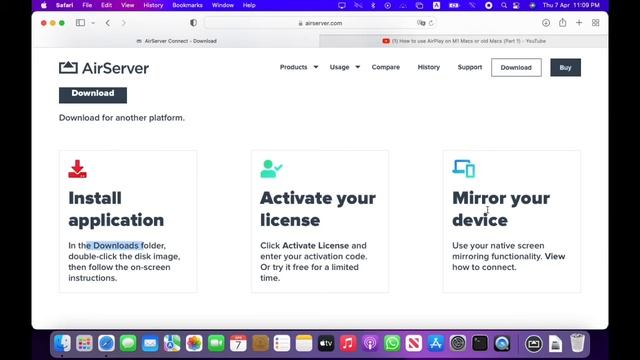640x360 pixels.
Task: Go back to previous page
Action: 108,23
